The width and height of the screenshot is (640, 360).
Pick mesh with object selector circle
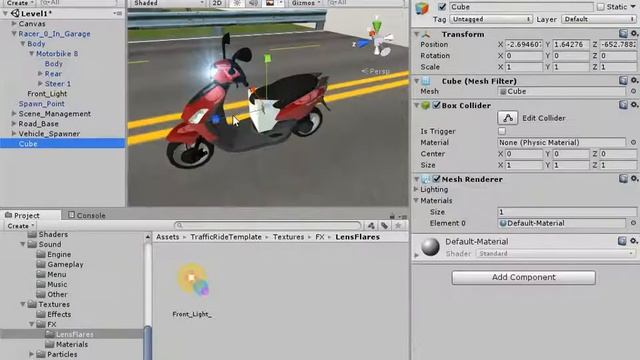click(633, 91)
